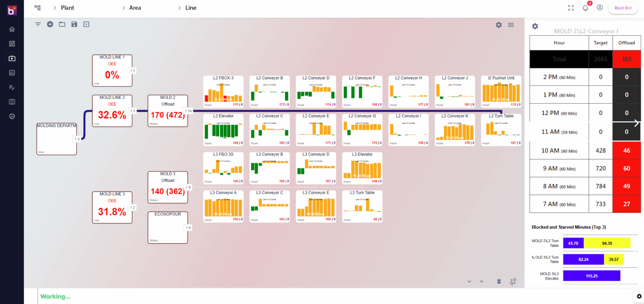Open the filter icon in canvas toolbar
The height and width of the screenshot is (304, 644).
pyautogui.click(x=38, y=24)
